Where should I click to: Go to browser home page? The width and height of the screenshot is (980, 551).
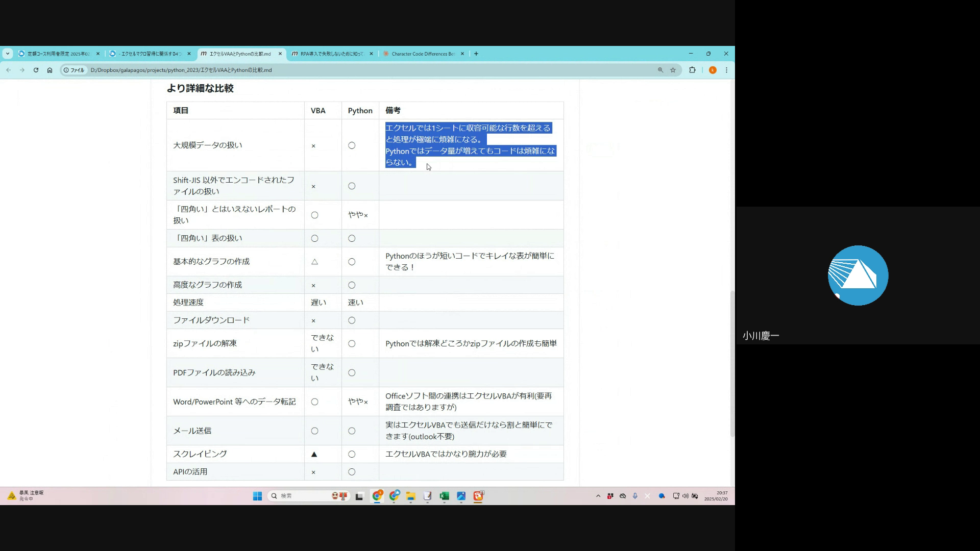pos(50,70)
